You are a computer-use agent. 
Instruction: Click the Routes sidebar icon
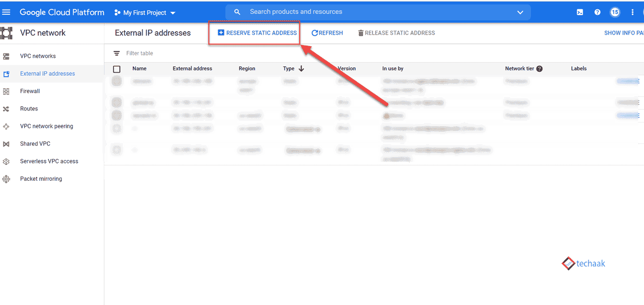point(6,109)
